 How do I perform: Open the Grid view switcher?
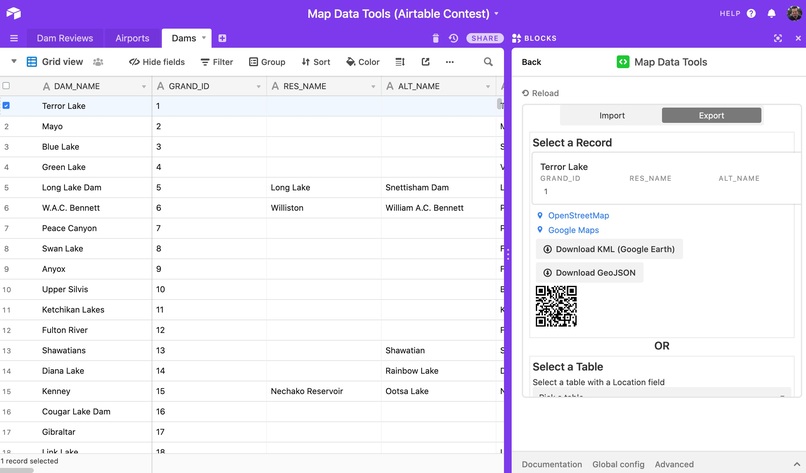point(55,62)
